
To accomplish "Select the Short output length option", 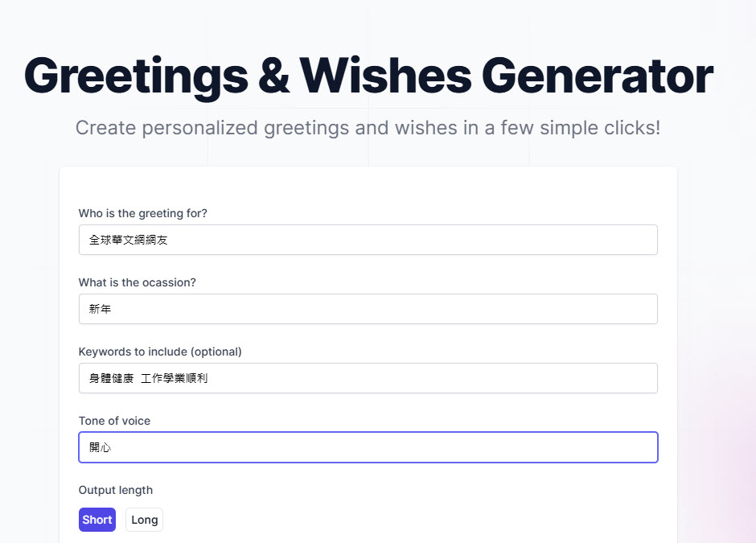I will (x=97, y=520).
